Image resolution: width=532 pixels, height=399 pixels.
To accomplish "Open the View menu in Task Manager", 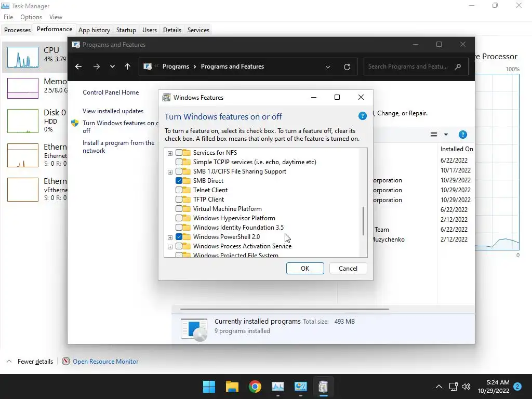I will [56, 17].
